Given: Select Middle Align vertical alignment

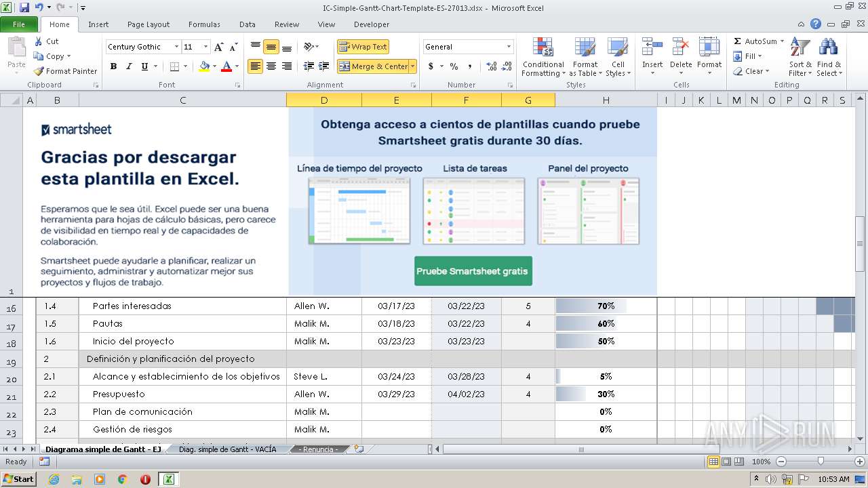Looking at the screenshot, I should [271, 47].
